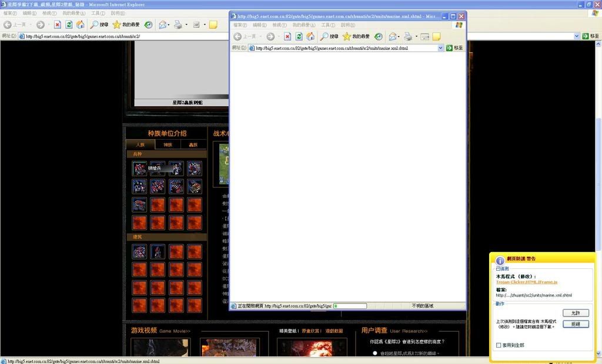Open the Mail dropdown arrow in main IE toolbar
Image resolution: width=602 pixels, height=364 pixels.
click(x=169, y=25)
